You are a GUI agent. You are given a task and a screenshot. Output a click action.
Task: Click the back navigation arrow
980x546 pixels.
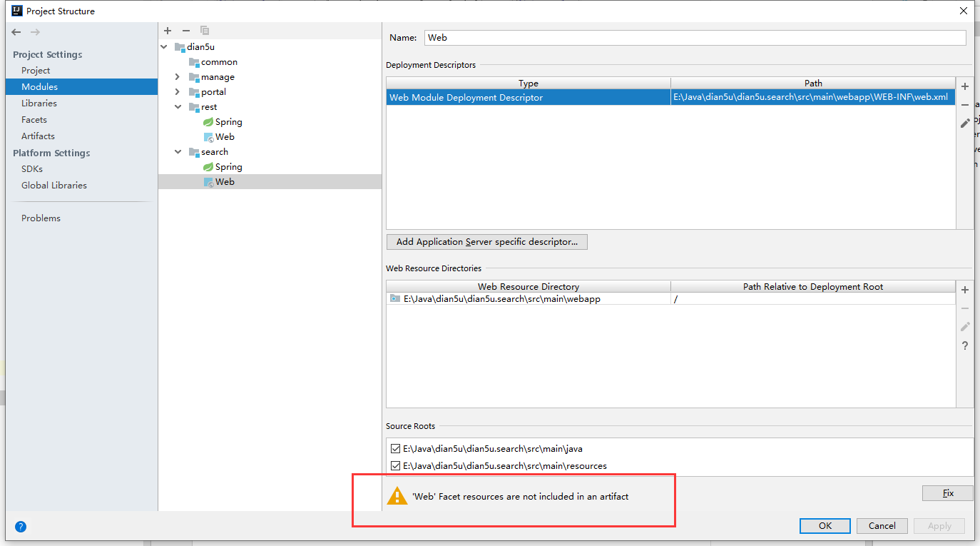(16, 32)
